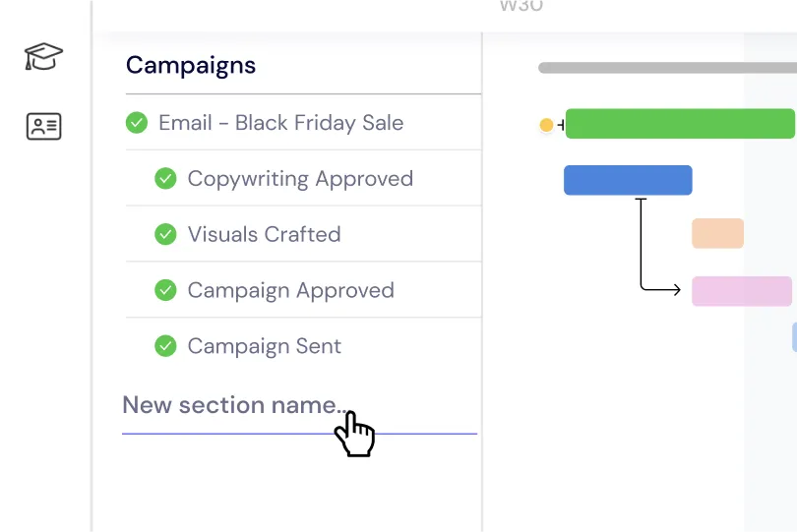Image resolution: width=797 pixels, height=532 pixels.
Task: Open the contact card sidebar icon
Action: [x=43, y=126]
